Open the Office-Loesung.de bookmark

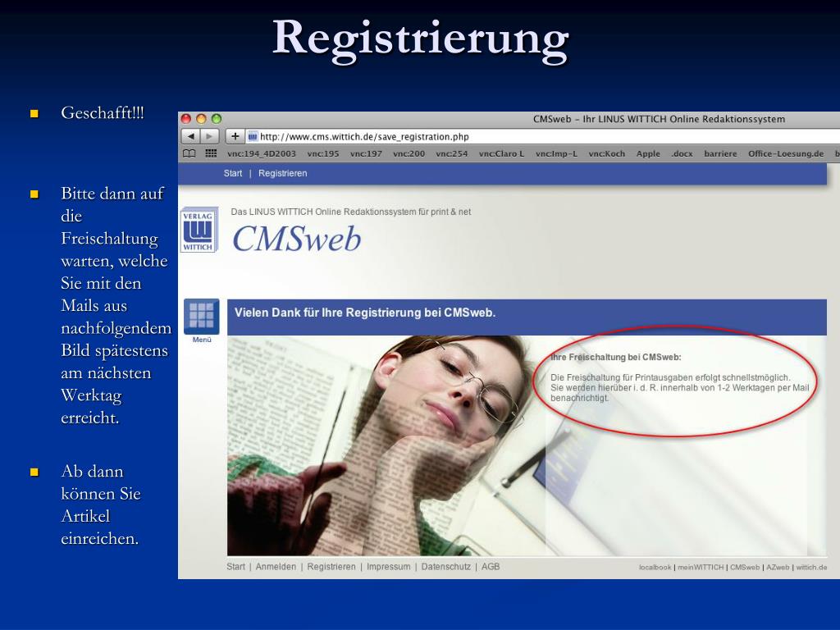tap(786, 153)
